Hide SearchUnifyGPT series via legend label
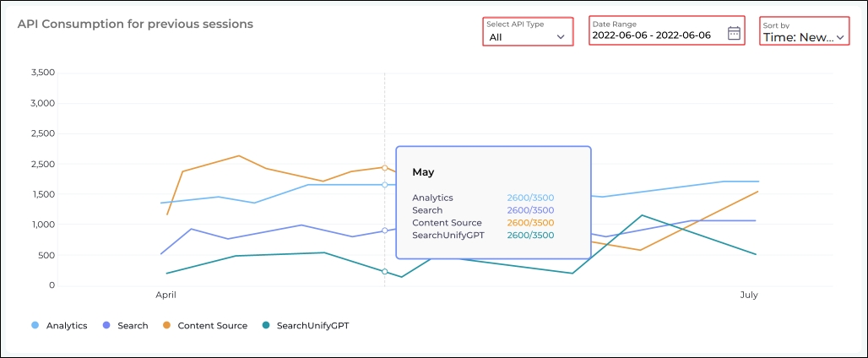The image size is (868, 358). coord(312,325)
